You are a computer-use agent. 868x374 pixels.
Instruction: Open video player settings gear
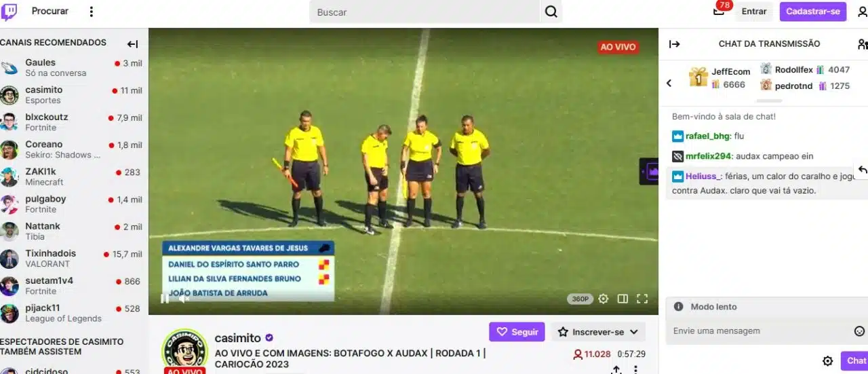(x=603, y=299)
